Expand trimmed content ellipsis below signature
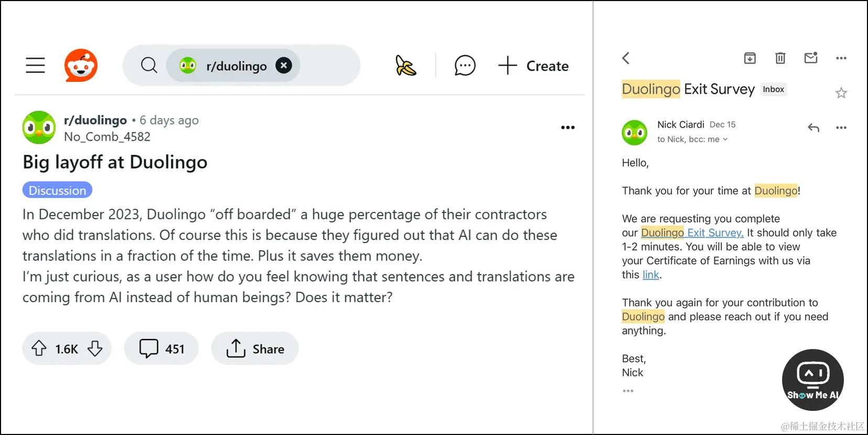868x435 pixels. click(628, 391)
